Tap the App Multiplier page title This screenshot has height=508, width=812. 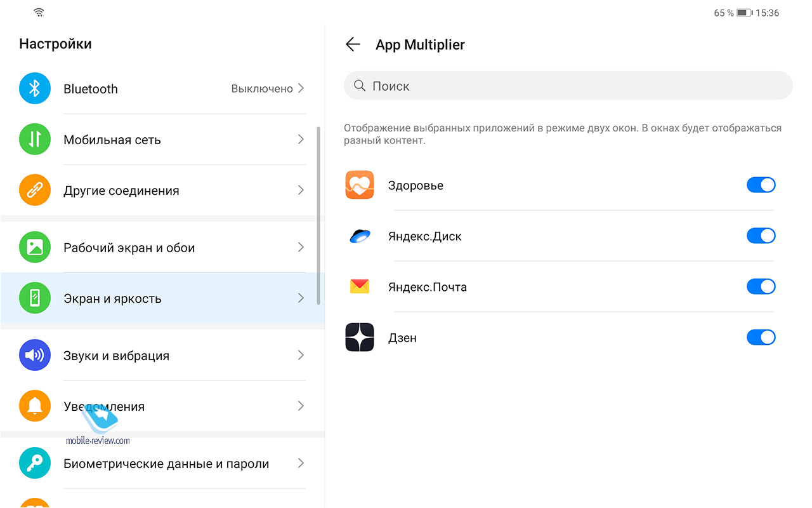coord(420,44)
